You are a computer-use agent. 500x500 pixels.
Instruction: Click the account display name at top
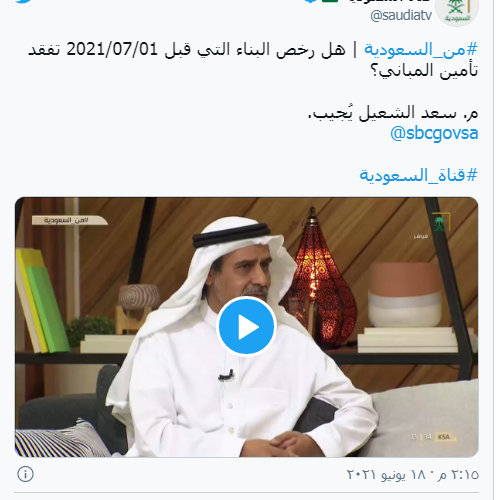pos(389,1)
